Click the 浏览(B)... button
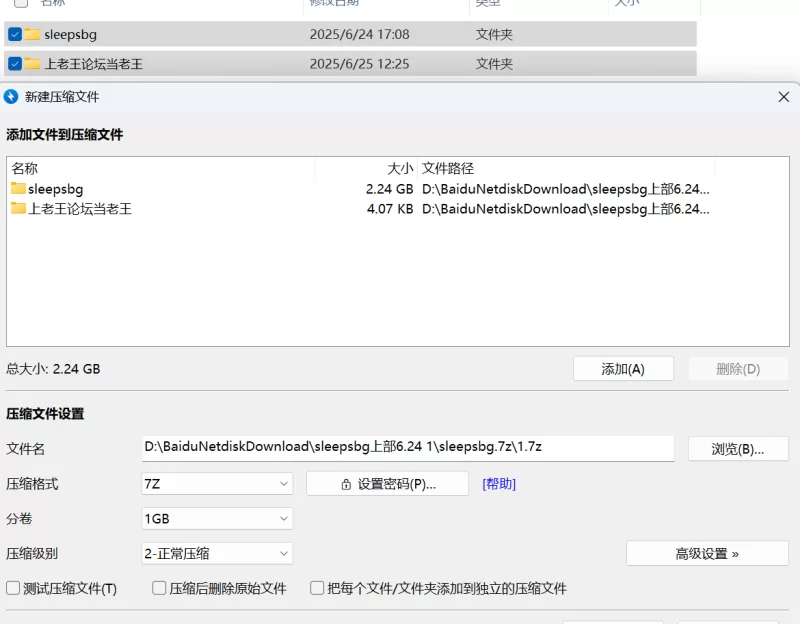800x624 pixels. [738, 449]
